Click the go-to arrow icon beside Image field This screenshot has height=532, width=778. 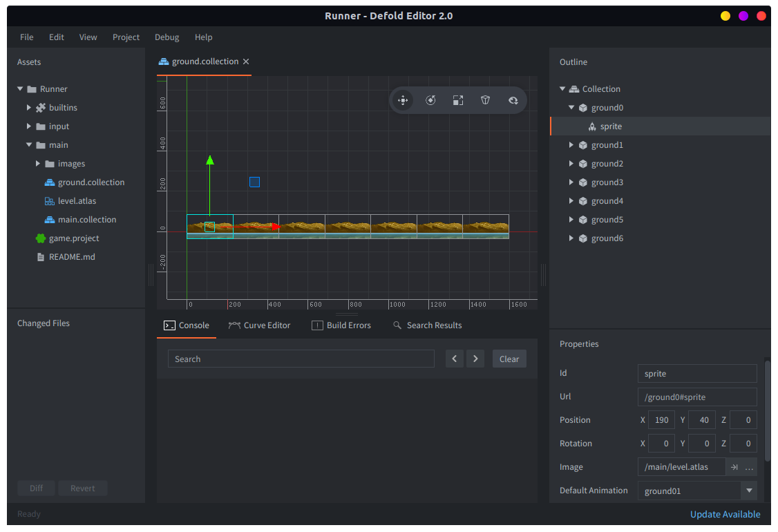[734, 467]
